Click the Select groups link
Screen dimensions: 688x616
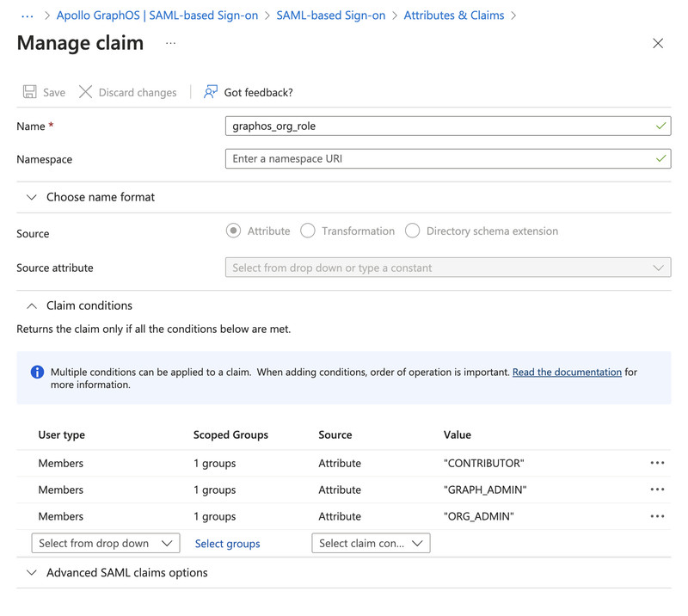click(227, 544)
